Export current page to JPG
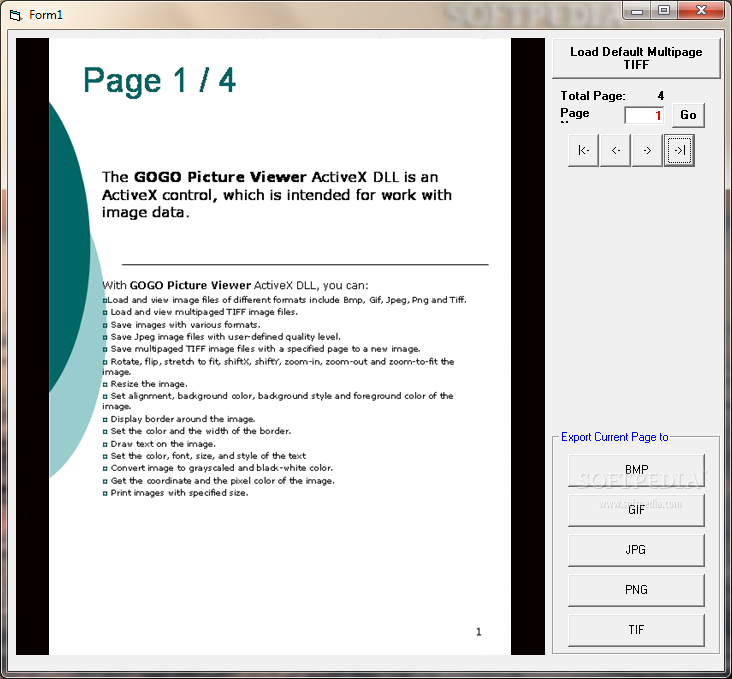 pos(636,550)
